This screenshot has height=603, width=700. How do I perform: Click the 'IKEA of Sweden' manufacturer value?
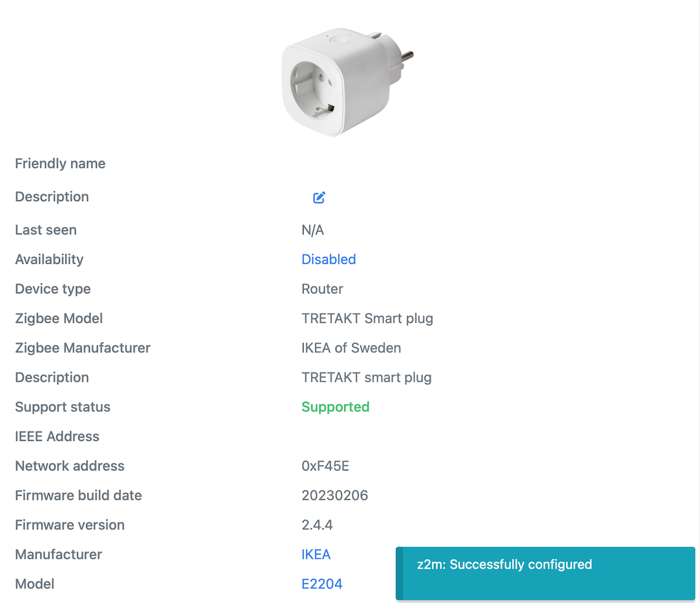click(351, 347)
